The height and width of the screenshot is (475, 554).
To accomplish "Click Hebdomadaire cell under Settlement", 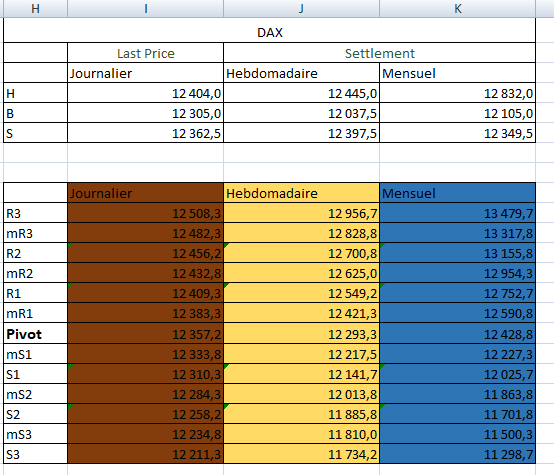I will click(301, 73).
